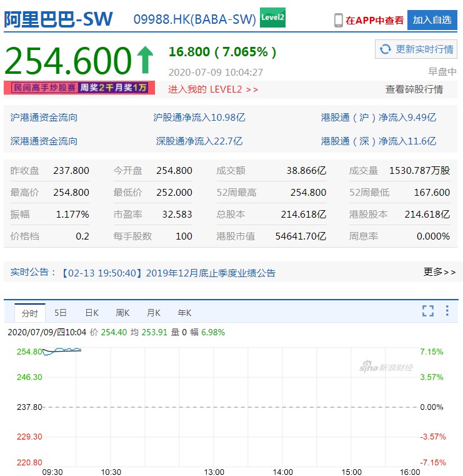Click 深股通净流入22.7亿 link
463x476 pixels.
199,141
